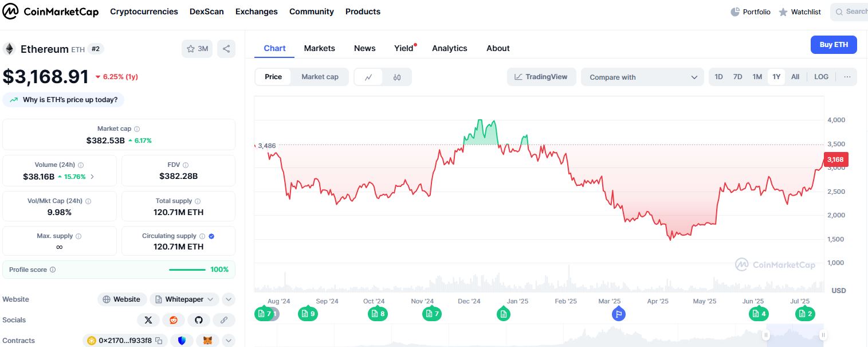Screen dimensions: 868x347
Task: Open the Exchanges menu
Action: 257,11
